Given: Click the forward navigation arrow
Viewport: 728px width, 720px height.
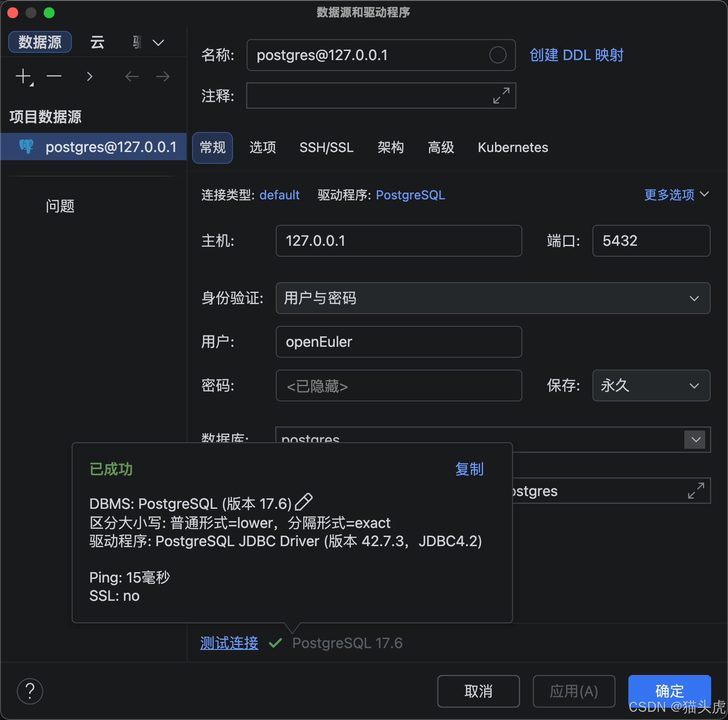Looking at the screenshot, I should (x=162, y=76).
